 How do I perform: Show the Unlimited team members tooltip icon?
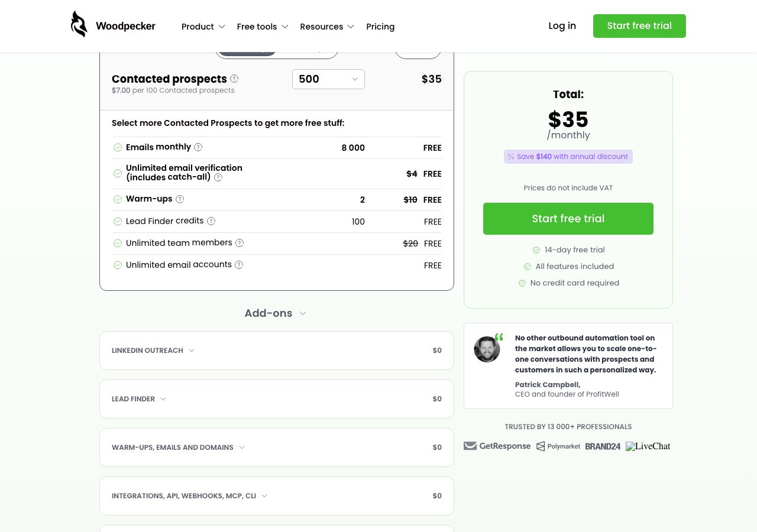(240, 243)
